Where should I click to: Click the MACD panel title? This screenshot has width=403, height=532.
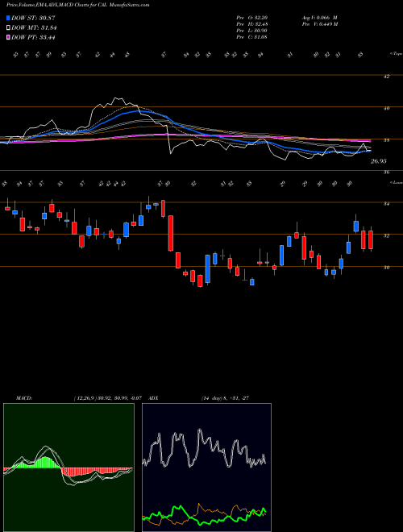click(x=24, y=398)
